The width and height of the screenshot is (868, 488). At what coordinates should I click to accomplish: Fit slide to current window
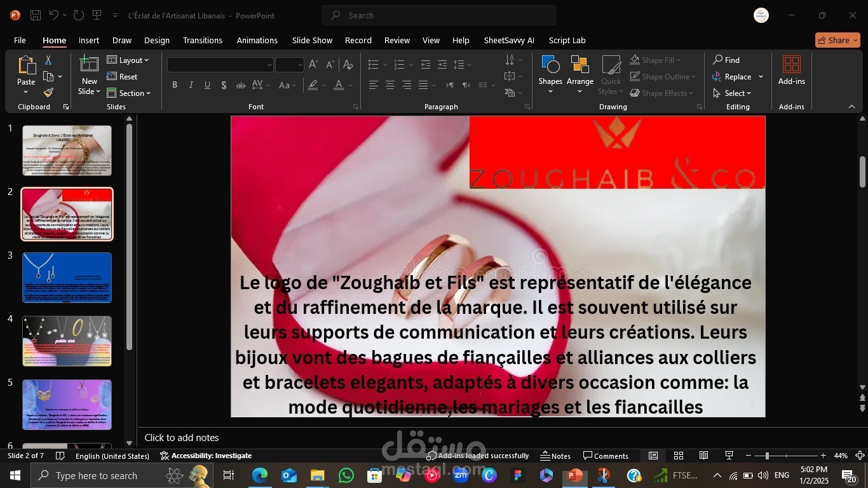(860, 456)
